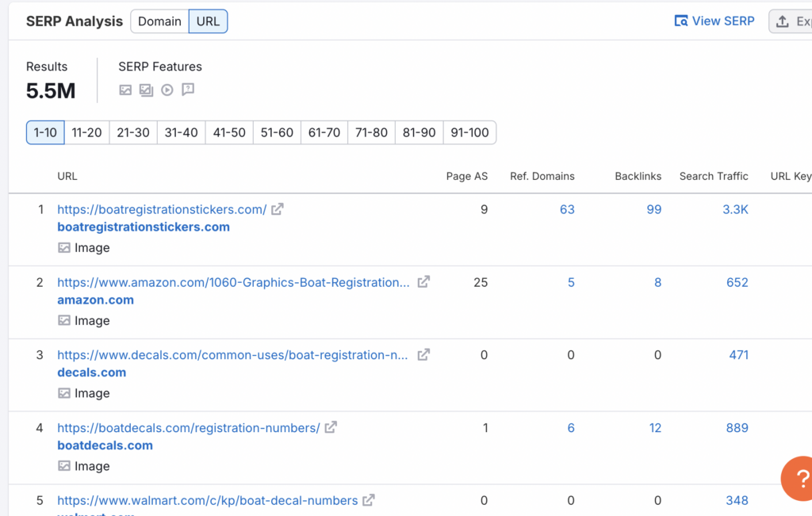Open the Amazon 1060-Graphics URL link
This screenshot has width=812, height=516.
233,282
